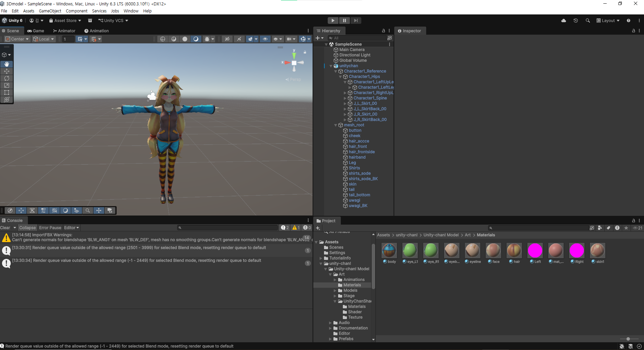Toggle Collapse in the Console
The width and height of the screenshot is (644, 350).
click(x=27, y=228)
